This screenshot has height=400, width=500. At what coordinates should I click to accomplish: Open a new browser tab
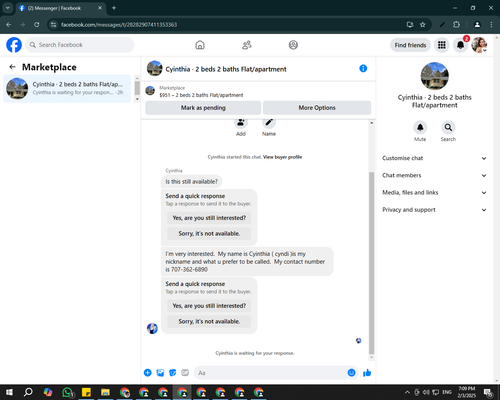coord(114,8)
